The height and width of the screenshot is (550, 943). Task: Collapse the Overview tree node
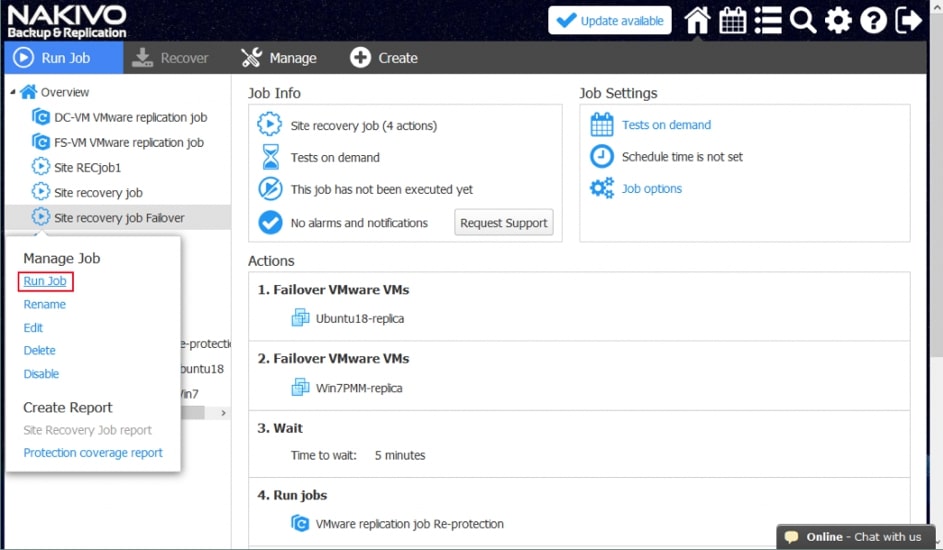(x=13, y=92)
